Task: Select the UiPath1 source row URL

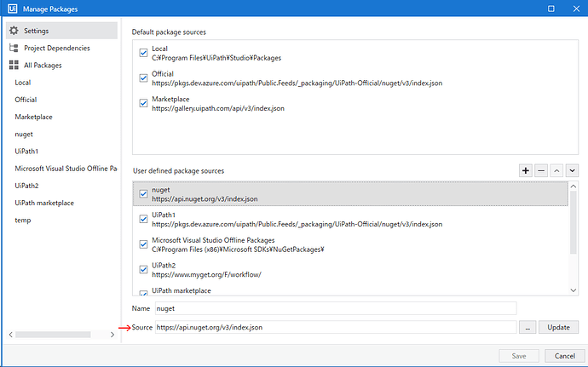Action: coord(297,224)
